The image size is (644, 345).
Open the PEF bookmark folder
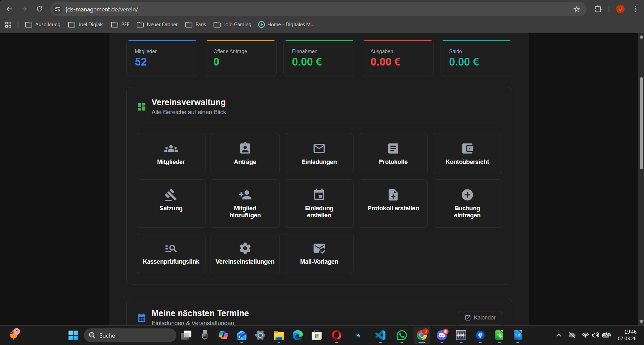click(x=120, y=25)
